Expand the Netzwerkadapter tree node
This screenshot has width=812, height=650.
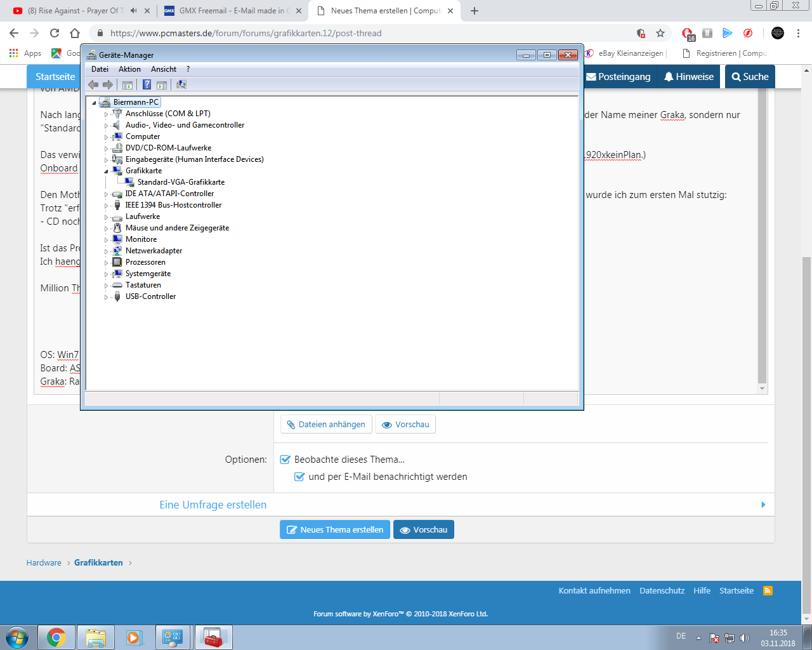tap(107, 251)
